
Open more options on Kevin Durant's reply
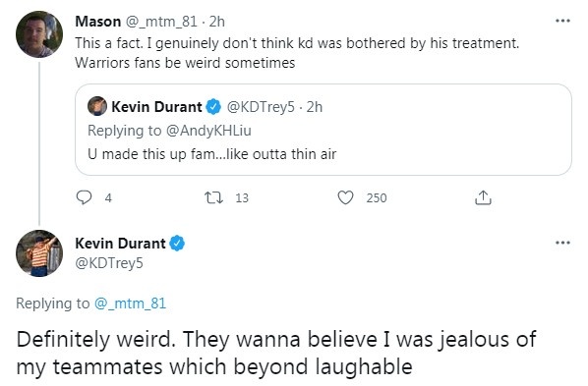click(562, 243)
